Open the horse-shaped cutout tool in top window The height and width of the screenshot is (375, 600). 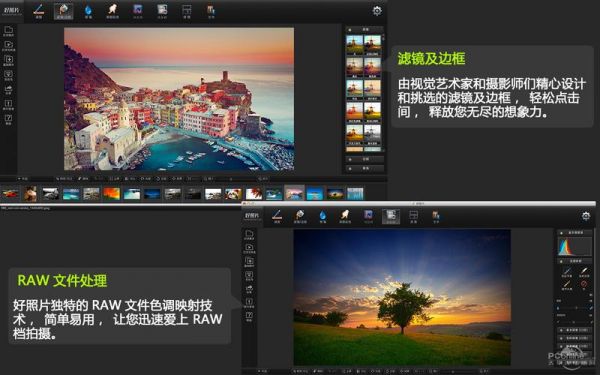pyautogui.click(x=112, y=11)
